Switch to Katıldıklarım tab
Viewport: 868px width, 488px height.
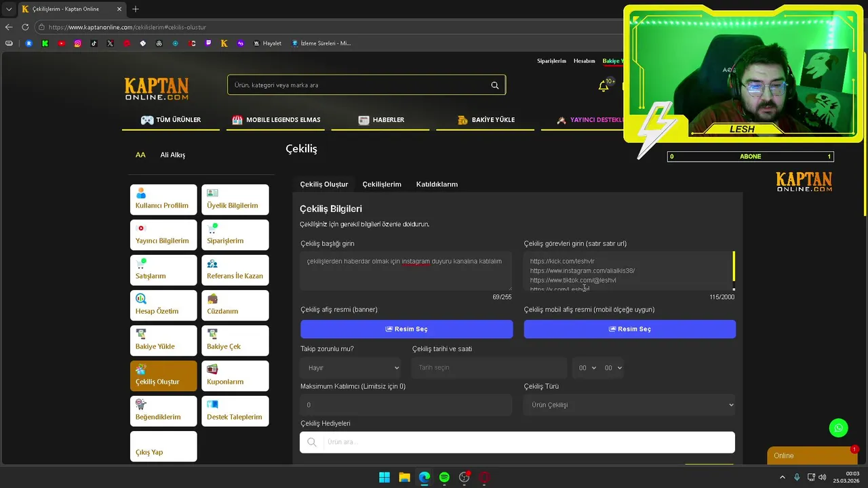click(437, 184)
